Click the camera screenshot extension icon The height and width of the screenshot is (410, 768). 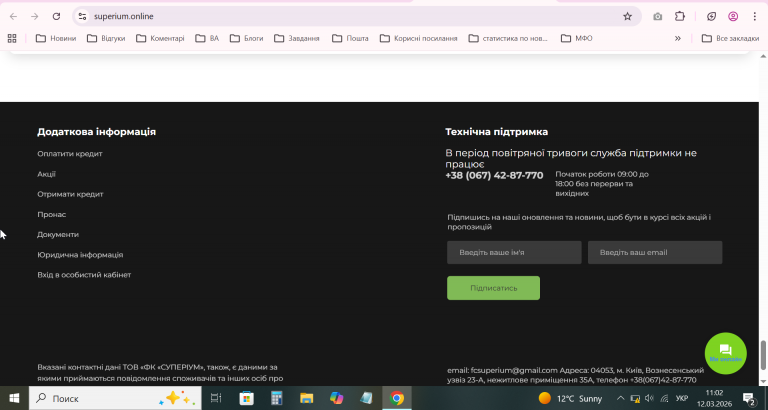coord(657,16)
